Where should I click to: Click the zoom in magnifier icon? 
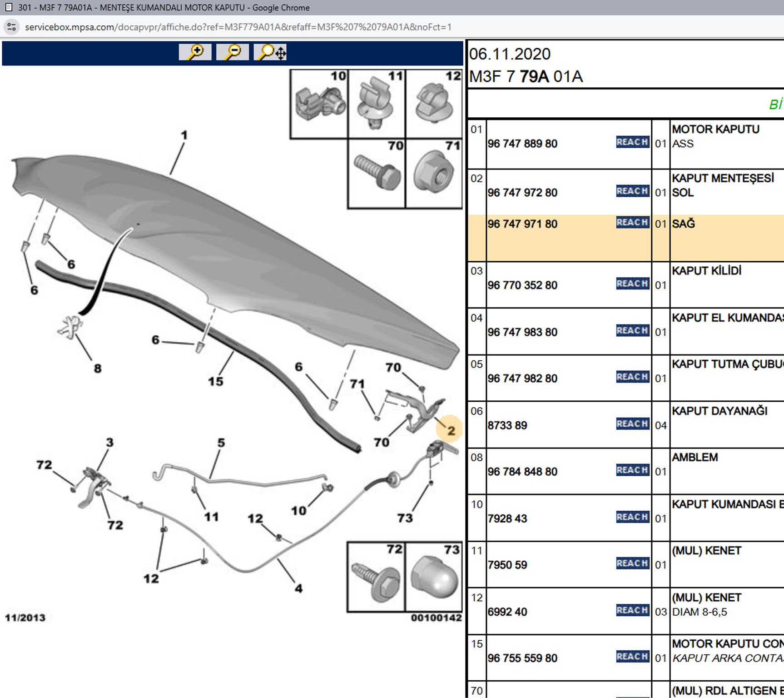(195, 52)
